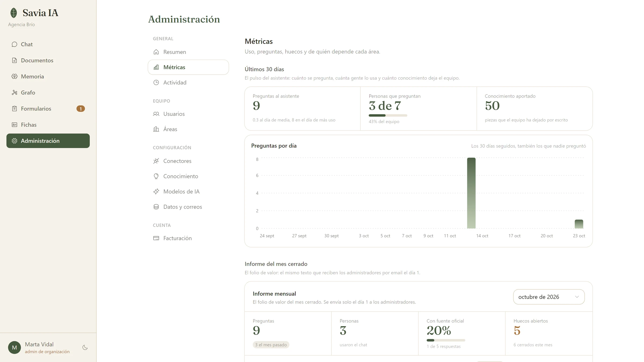Image resolution: width=644 pixels, height=362 pixels.
Task: Open the Memoria section
Action: click(48, 76)
